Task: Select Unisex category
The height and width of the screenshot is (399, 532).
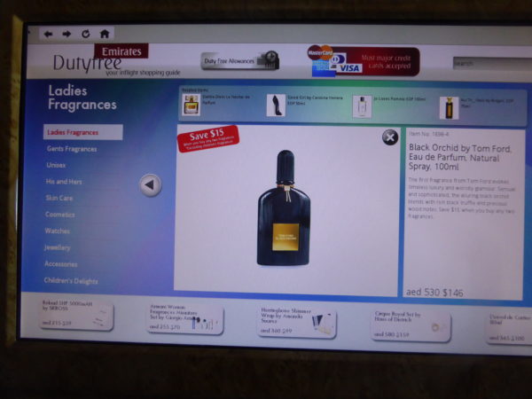Action: 56,165
